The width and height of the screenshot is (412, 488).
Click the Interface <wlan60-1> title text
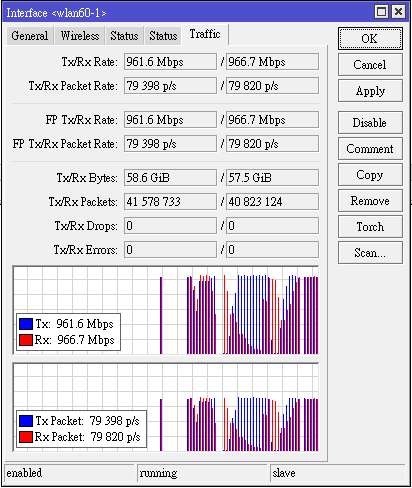[x=56, y=13]
